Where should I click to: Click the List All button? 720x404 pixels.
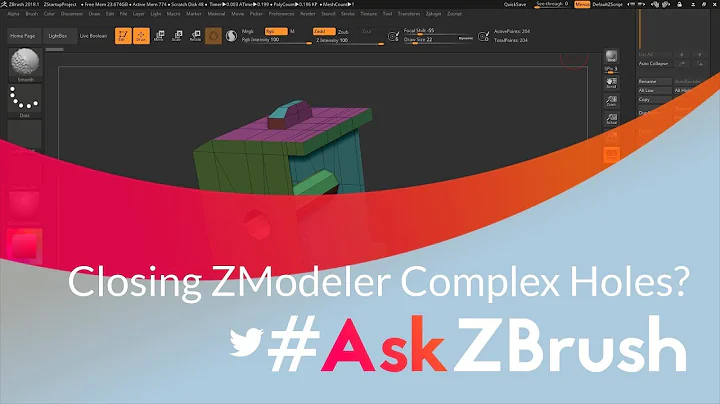pyautogui.click(x=654, y=55)
